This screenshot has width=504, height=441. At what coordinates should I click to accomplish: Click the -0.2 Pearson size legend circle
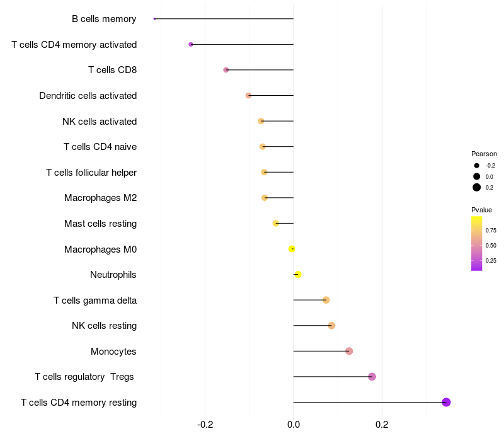pos(476,166)
